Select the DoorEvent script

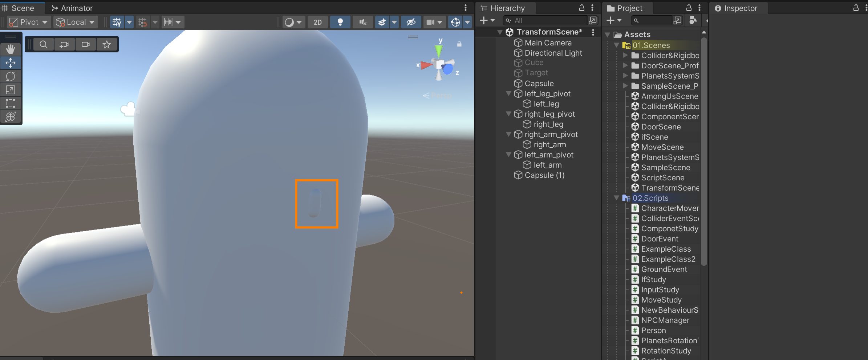[x=660, y=239]
